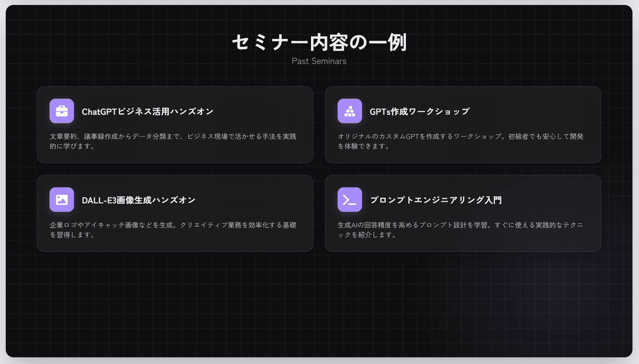Click the セミナー内容の一例 heading
Image resolution: width=639 pixels, height=364 pixels.
319,43
